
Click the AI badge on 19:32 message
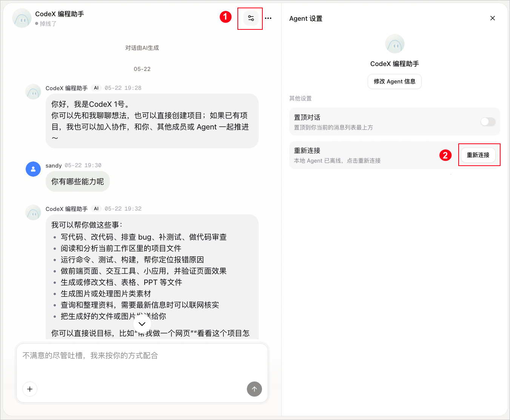coord(96,209)
